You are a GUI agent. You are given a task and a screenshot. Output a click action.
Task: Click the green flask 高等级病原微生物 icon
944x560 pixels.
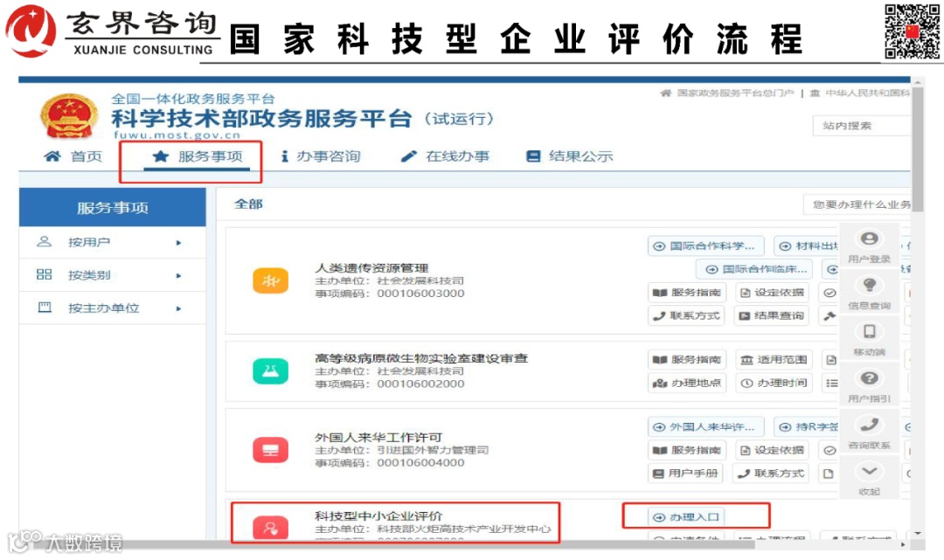tap(270, 371)
